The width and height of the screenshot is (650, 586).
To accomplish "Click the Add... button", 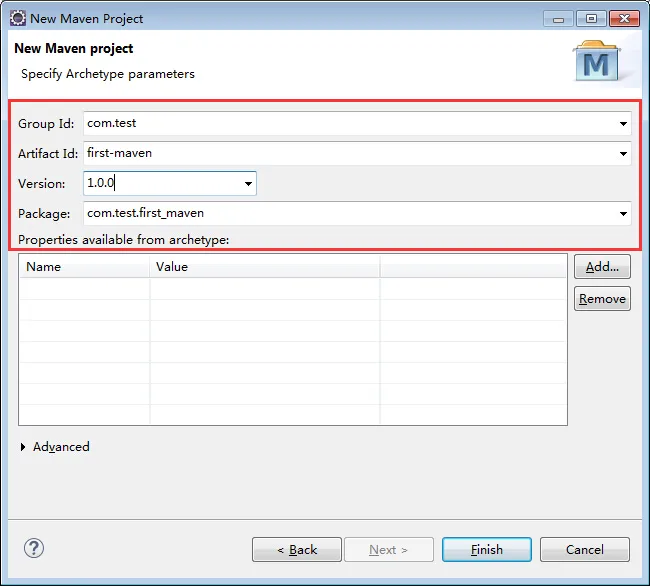I will point(602,267).
